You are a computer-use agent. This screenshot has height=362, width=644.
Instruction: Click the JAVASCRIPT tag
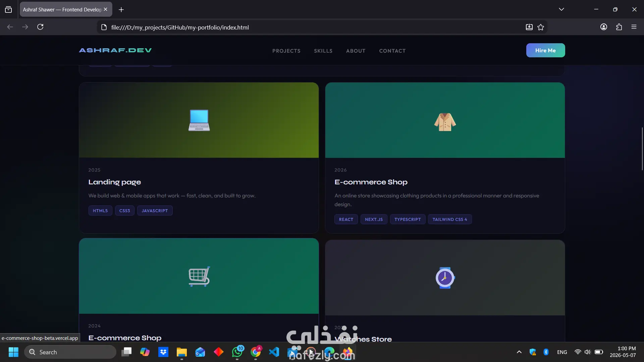point(155,210)
